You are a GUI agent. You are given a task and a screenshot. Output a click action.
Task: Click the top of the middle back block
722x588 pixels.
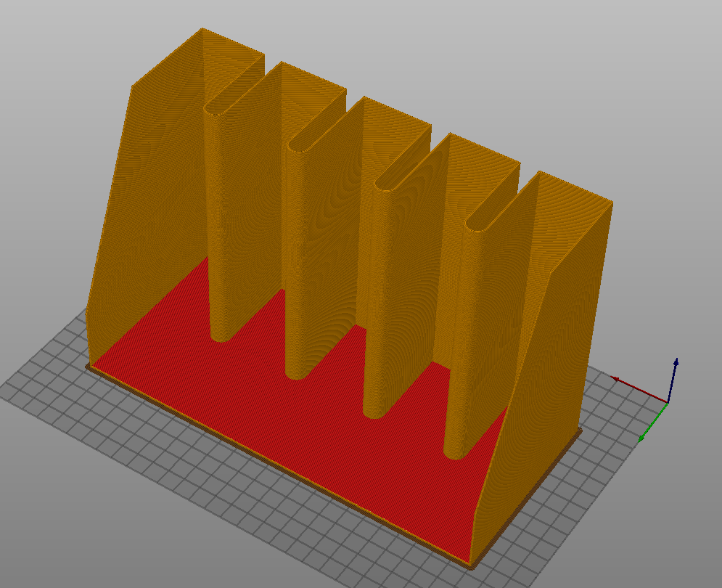(x=392, y=116)
